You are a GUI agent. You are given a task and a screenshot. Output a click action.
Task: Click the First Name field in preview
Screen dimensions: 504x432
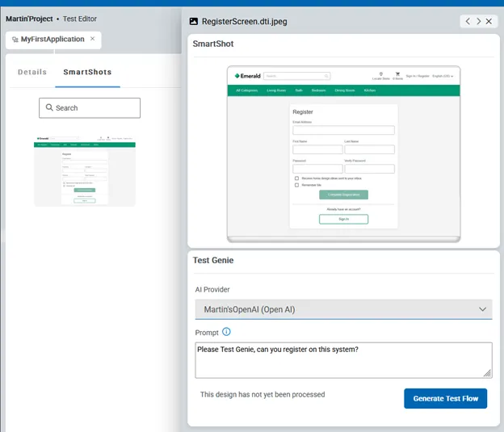click(317, 149)
